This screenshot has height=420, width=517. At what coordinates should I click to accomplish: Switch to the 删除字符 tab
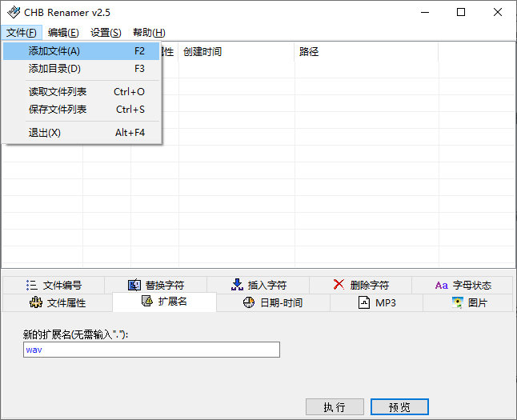click(x=361, y=285)
